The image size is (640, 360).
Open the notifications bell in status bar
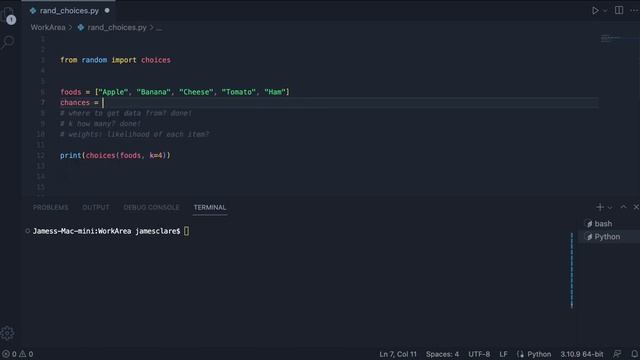pos(634,354)
